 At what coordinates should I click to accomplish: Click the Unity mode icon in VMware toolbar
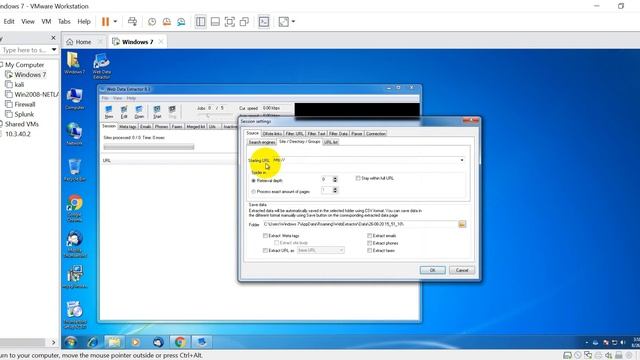click(244, 22)
